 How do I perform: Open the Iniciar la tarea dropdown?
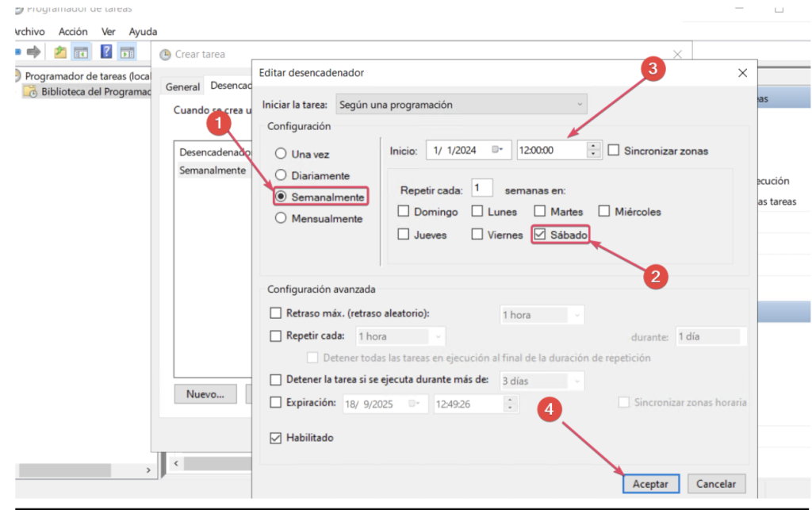(x=461, y=104)
